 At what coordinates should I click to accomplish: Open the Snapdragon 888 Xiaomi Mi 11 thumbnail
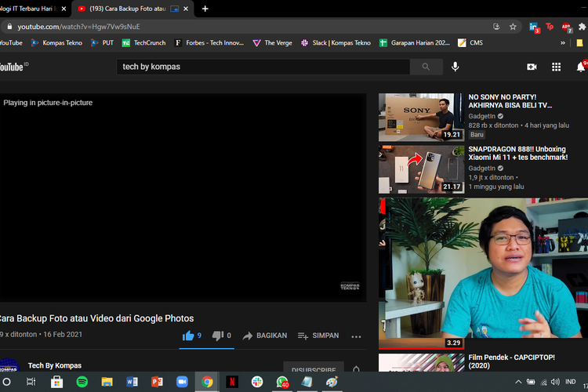tap(421, 169)
